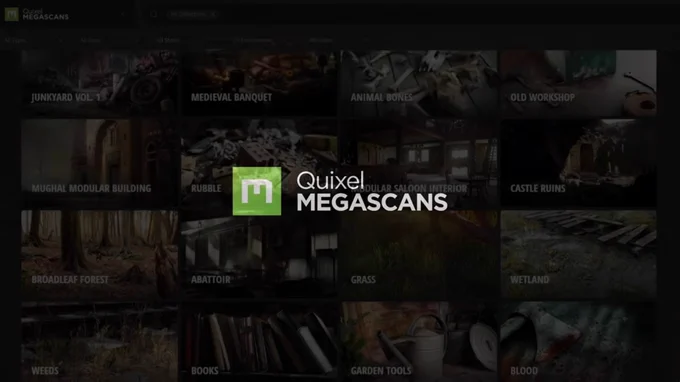
Task: Choose the Blood collection tile
Action: [578, 342]
